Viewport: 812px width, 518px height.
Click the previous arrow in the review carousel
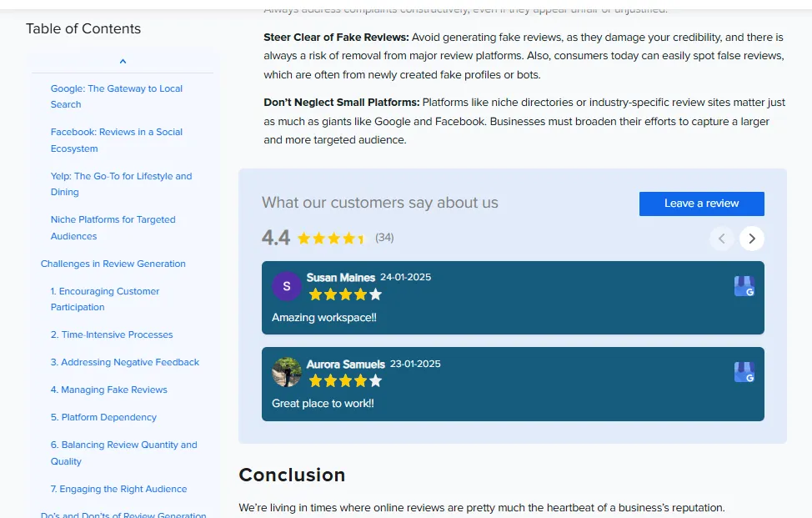(721, 239)
